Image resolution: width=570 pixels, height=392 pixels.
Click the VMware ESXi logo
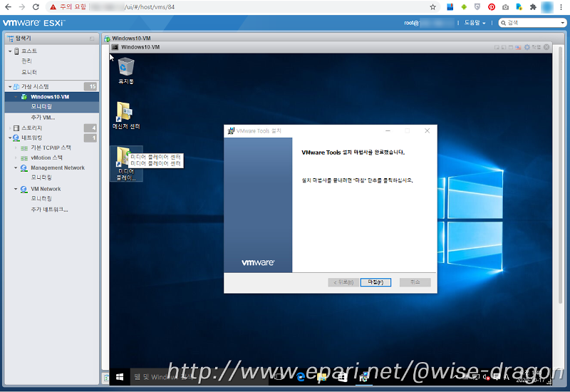(33, 23)
